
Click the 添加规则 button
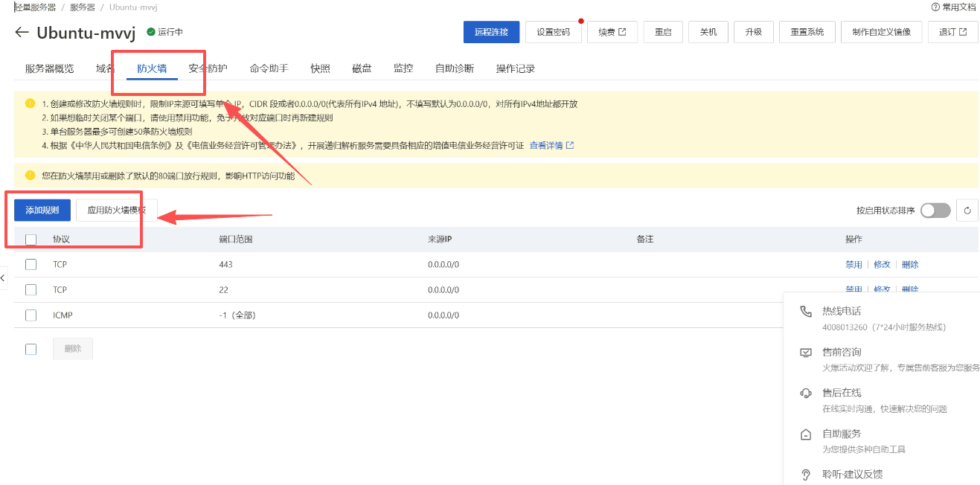(42, 211)
